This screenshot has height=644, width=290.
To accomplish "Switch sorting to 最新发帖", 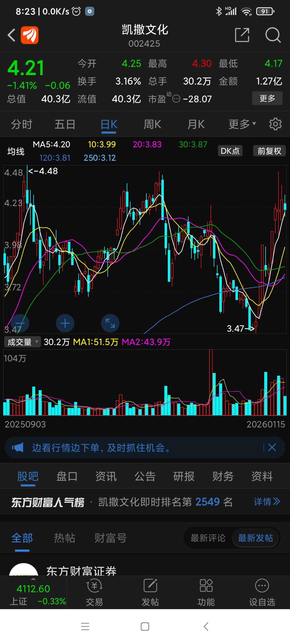I will 255,538.
